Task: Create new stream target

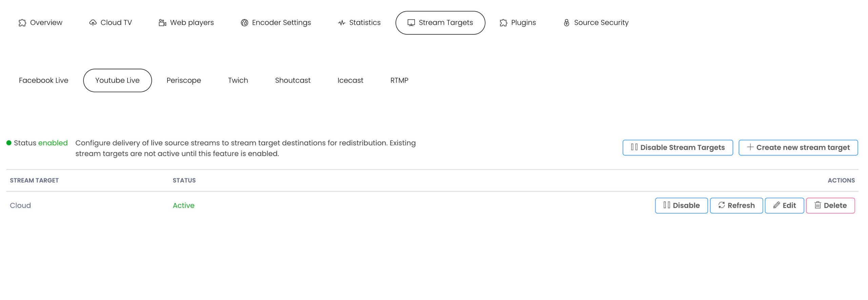Action: 798,148
